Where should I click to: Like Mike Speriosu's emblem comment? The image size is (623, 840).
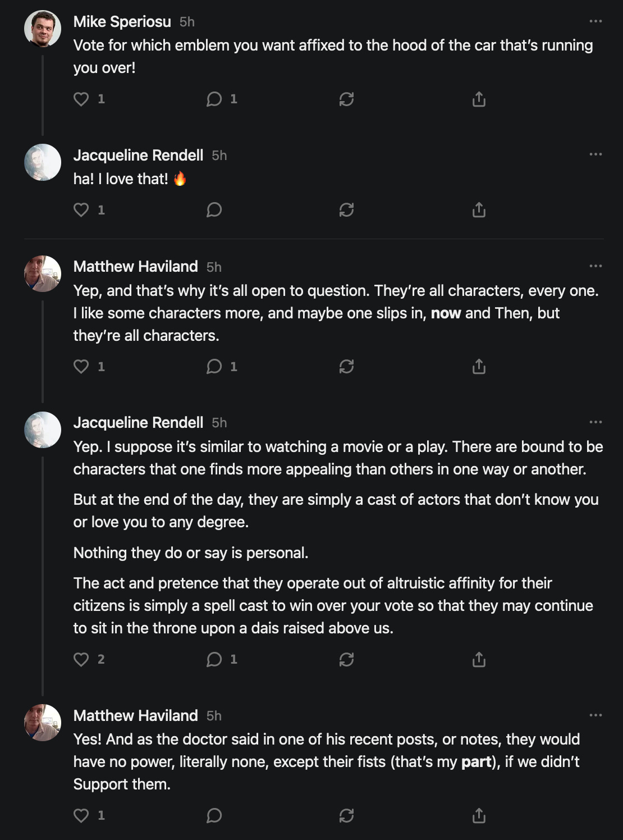(81, 99)
